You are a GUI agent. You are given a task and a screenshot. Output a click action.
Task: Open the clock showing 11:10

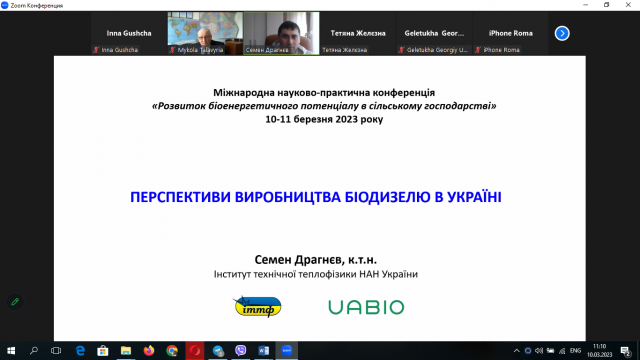coord(600,351)
